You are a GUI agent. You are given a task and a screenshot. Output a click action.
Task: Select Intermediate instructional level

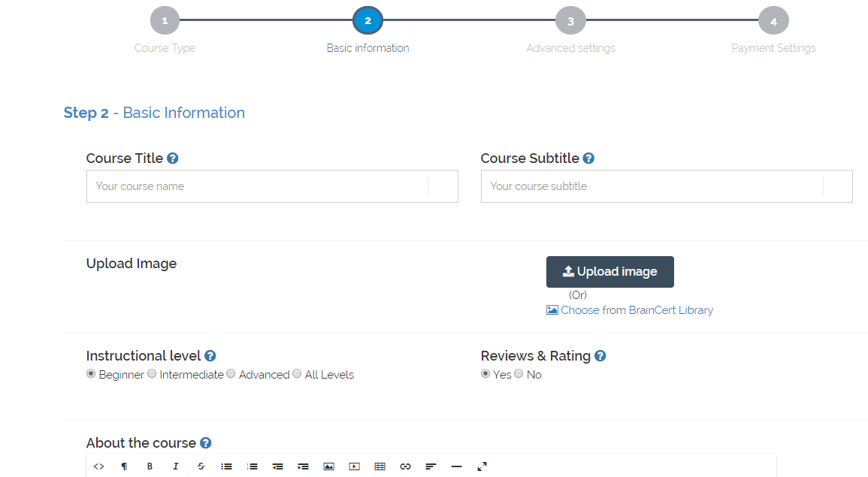pos(153,374)
